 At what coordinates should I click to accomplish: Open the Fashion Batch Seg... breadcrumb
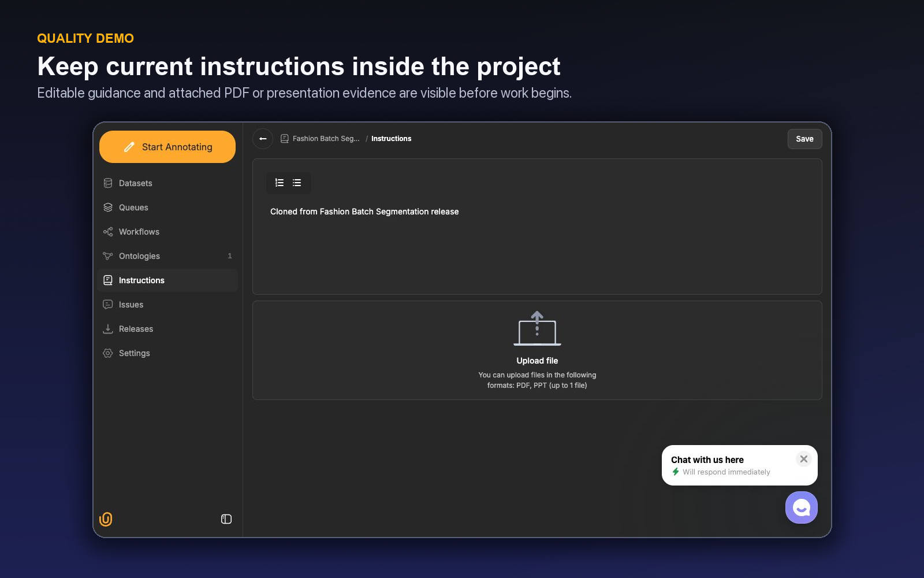(x=326, y=139)
